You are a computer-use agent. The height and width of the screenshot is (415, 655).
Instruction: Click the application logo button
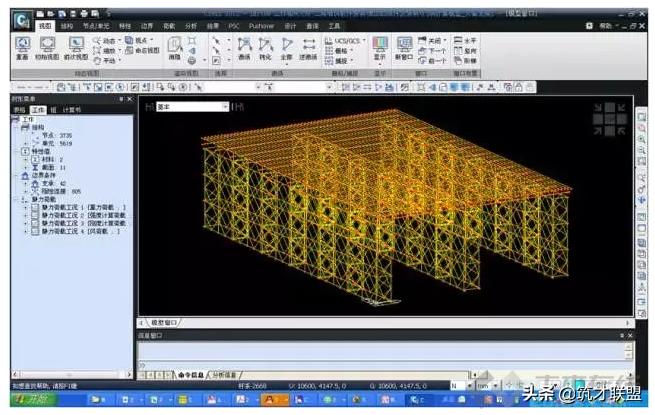(21, 20)
